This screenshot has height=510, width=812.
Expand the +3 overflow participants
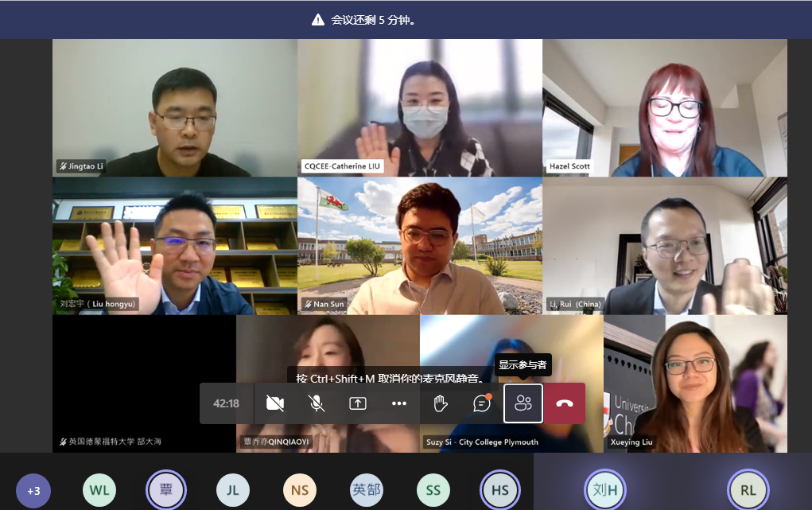coord(33,491)
